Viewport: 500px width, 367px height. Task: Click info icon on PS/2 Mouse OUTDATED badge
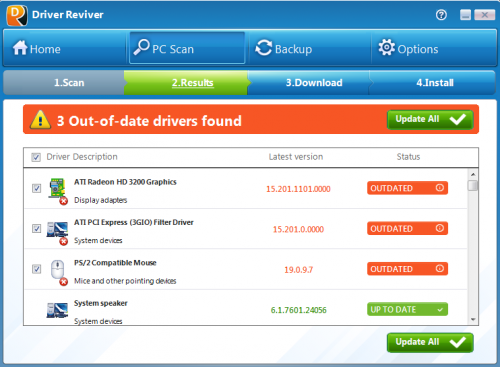440,269
